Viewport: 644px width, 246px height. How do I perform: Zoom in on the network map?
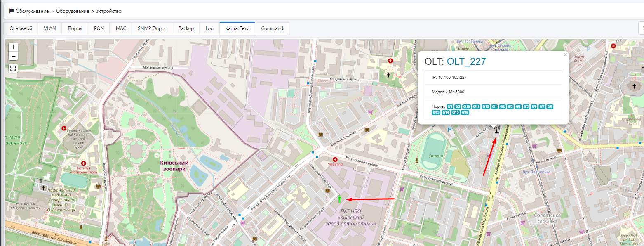[x=14, y=47]
